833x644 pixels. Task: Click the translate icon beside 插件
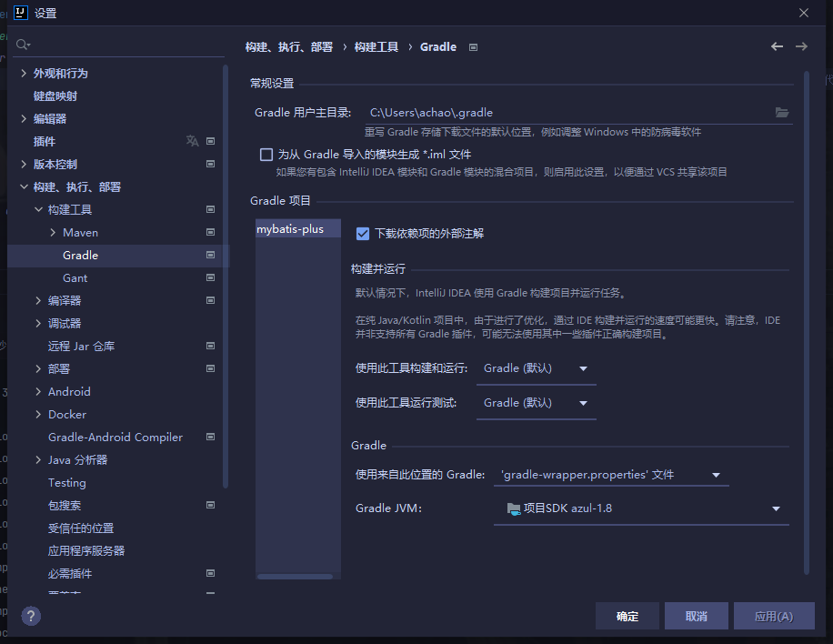point(192,141)
